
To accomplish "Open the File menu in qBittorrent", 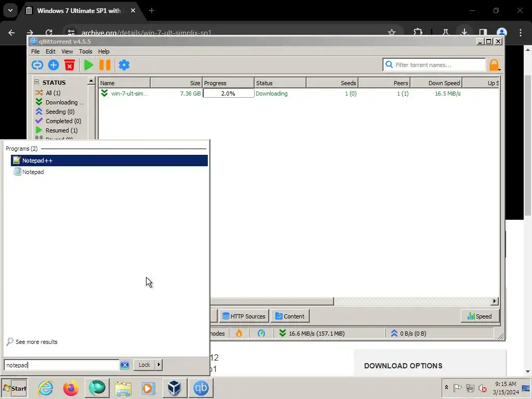I will (35, 51).
